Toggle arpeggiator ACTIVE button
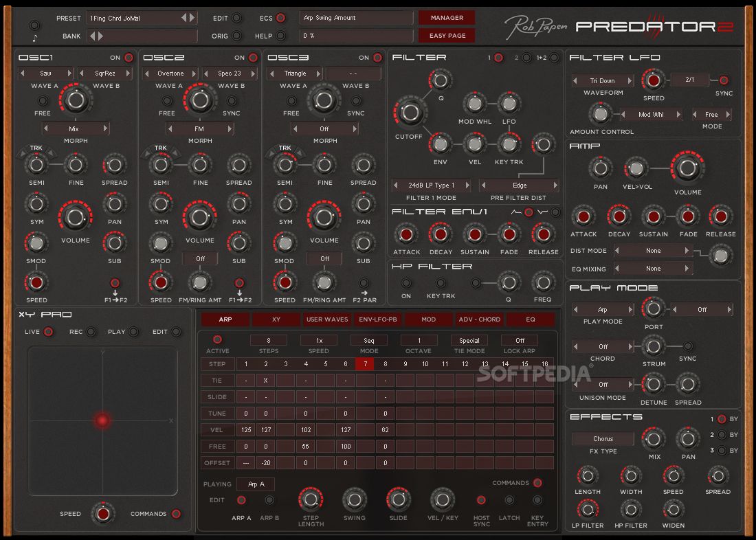Viewport: 756px width, 540px height. pyautogui.click(x=217, y=339)
